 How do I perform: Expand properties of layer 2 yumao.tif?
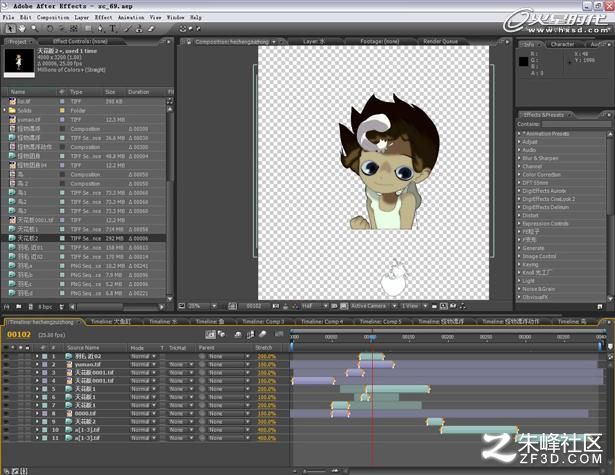37,365
